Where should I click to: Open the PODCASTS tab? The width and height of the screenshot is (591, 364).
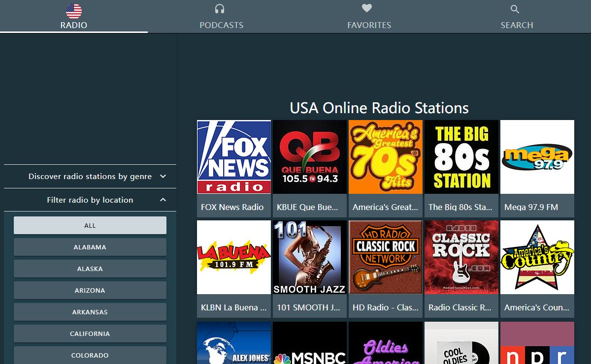(222, 16)
